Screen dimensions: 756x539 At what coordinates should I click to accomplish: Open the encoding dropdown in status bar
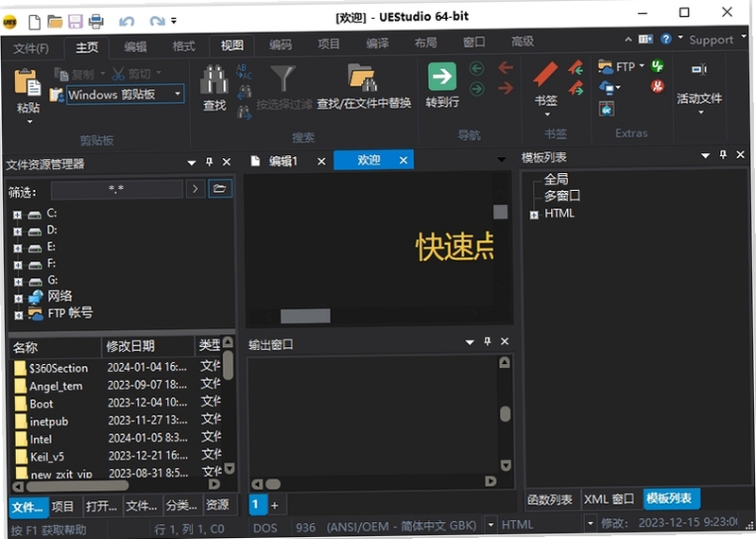point(490,524)
